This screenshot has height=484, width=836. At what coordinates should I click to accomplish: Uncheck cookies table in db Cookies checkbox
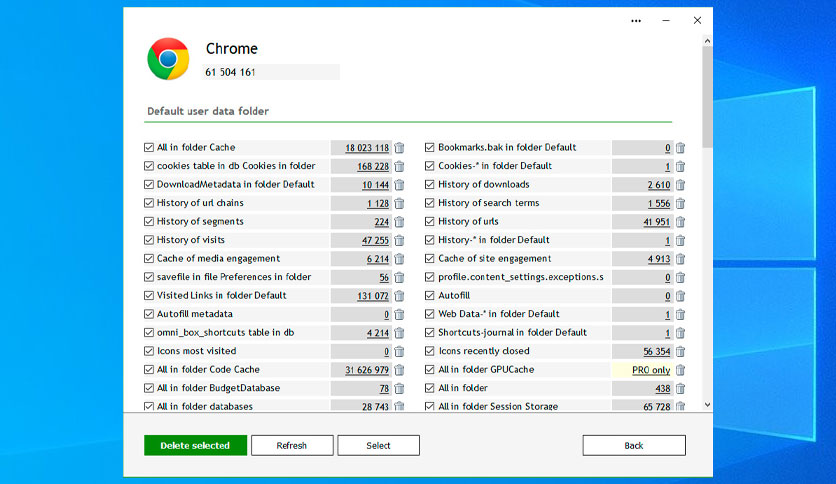(x=149, y=166)
